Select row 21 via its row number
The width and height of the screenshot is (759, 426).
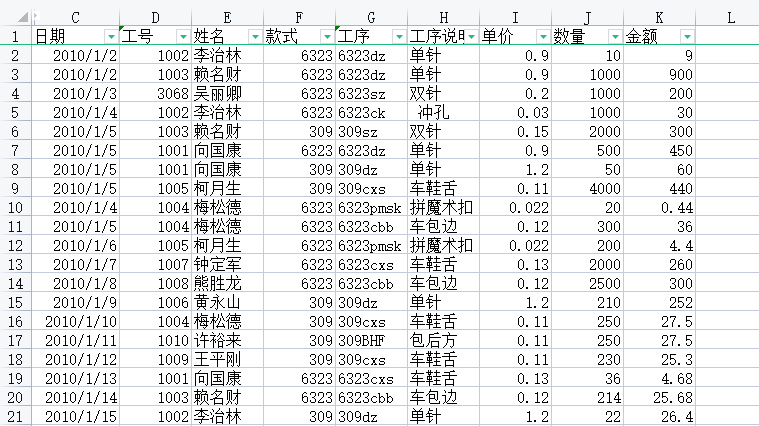pos(15,416)
